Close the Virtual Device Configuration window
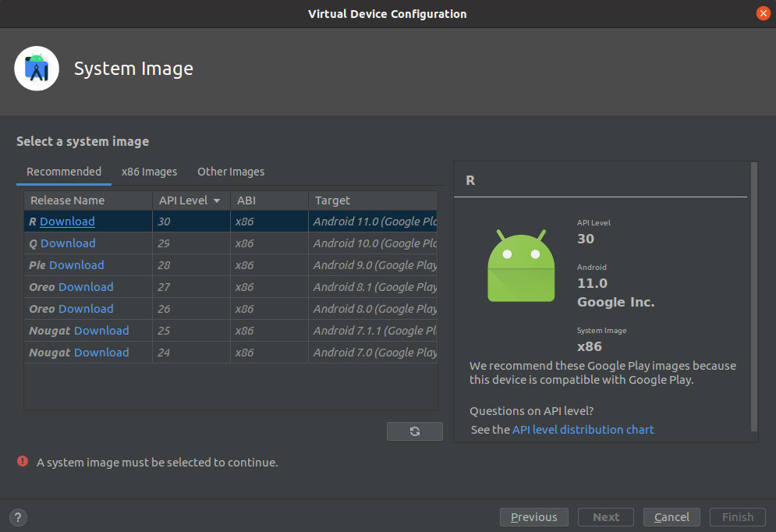The width and height of the screenshot is (776, 532). (763, 13)
